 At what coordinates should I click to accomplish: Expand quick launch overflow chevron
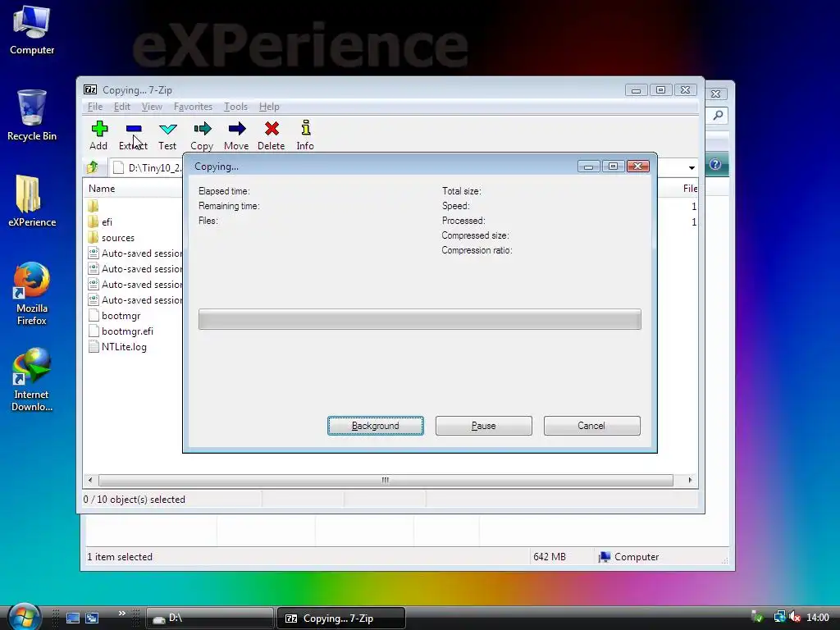click(x=122, y=614)
